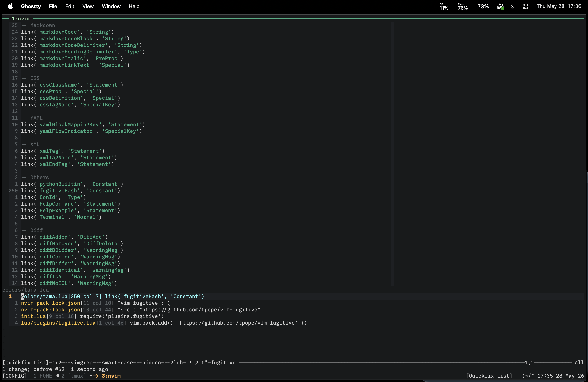Select quickfix entry nvim-pack-lock.json line 13
The width and height of the screenshot is (588, 382).
click(141, 310)
